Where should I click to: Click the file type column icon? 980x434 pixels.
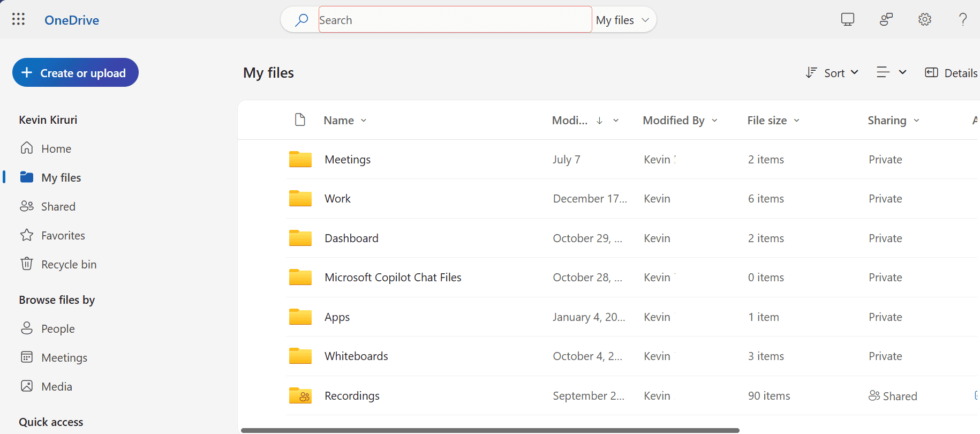[x=300, y=120]
